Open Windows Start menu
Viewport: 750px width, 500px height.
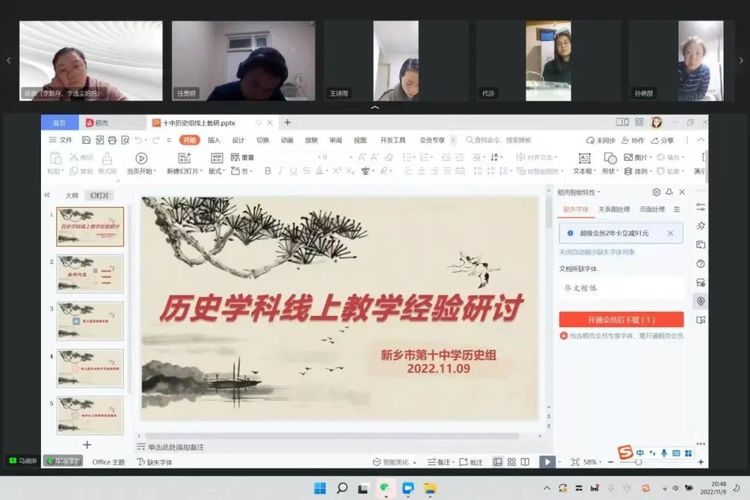[x=320, y=488]
